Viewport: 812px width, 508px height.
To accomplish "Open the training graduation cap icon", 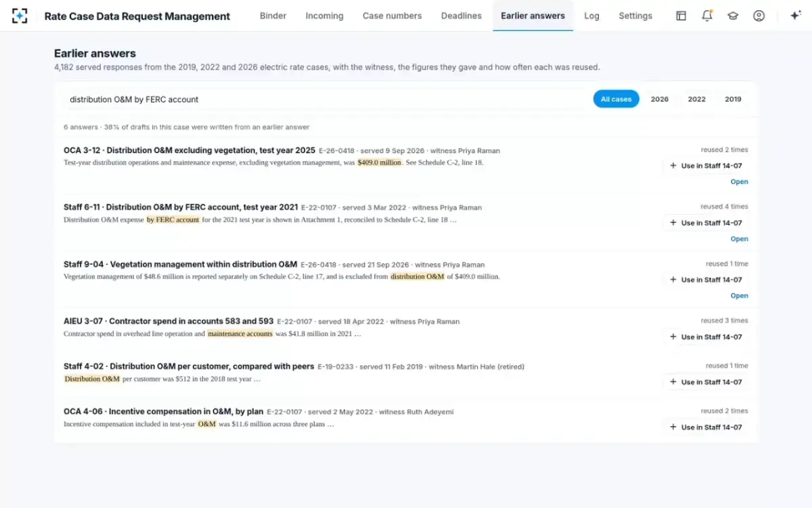I will [733, 16].
